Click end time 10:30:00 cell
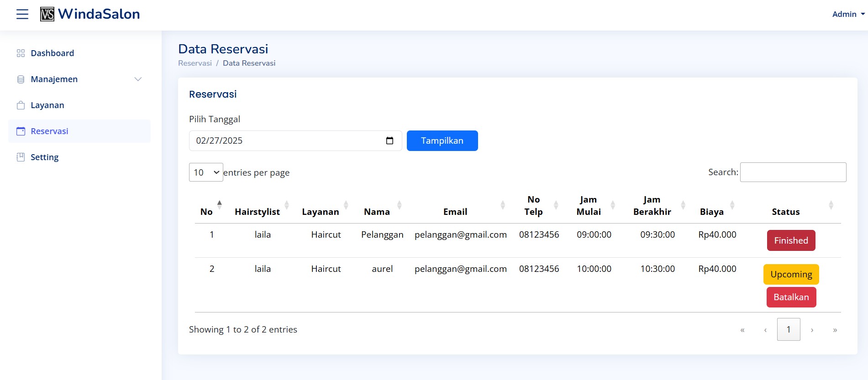This screenshot has height=380, width=868. [658, 269]
